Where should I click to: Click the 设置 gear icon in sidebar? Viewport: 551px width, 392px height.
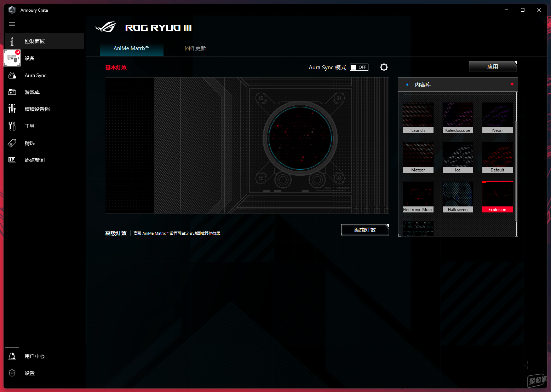(12, 373)
